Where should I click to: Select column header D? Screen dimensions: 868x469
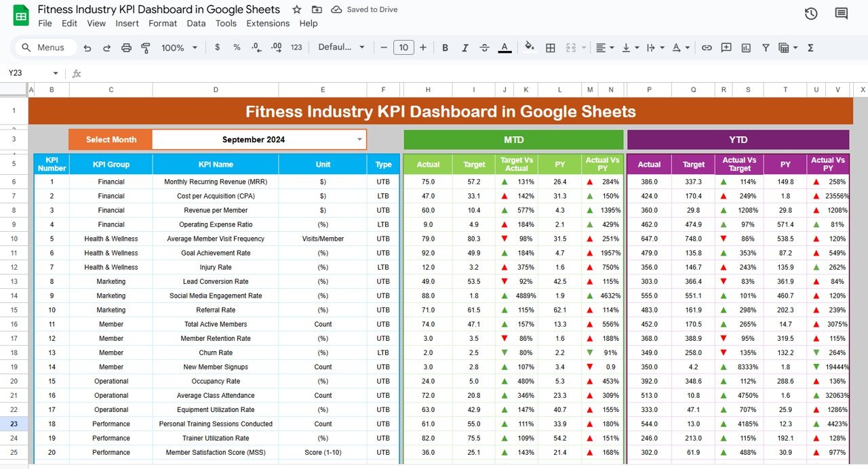pos(216,89)
